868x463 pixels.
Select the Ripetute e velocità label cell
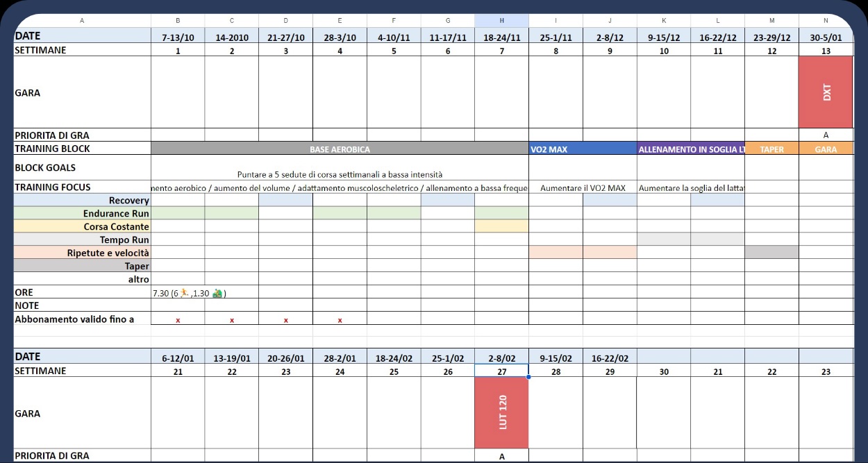(x=82, y=253)
